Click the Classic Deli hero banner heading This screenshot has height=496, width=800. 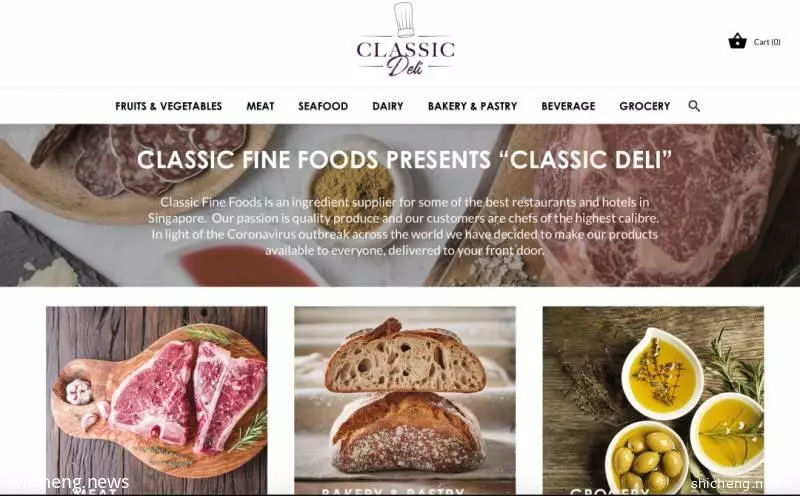(x=405, y=160)
